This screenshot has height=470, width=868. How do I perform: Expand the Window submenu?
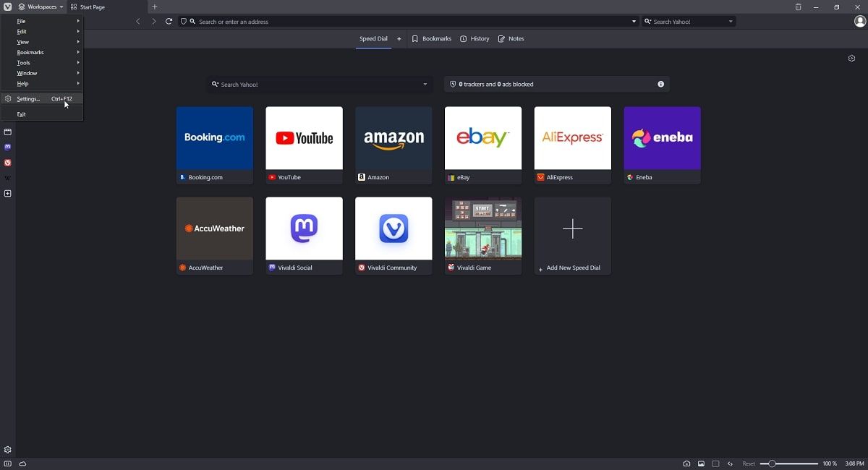click(x=42, y=73)
